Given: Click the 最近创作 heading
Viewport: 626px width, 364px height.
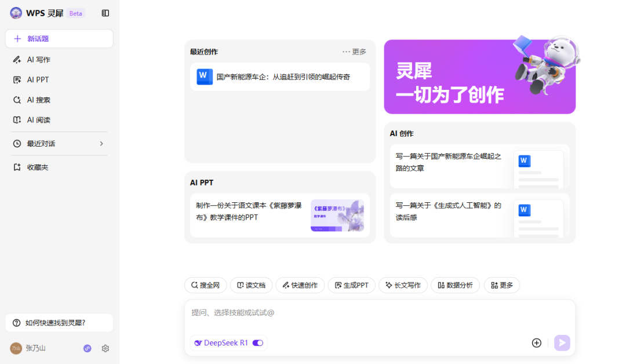Looking at the screenshot, I should click(x=204, y=52).
